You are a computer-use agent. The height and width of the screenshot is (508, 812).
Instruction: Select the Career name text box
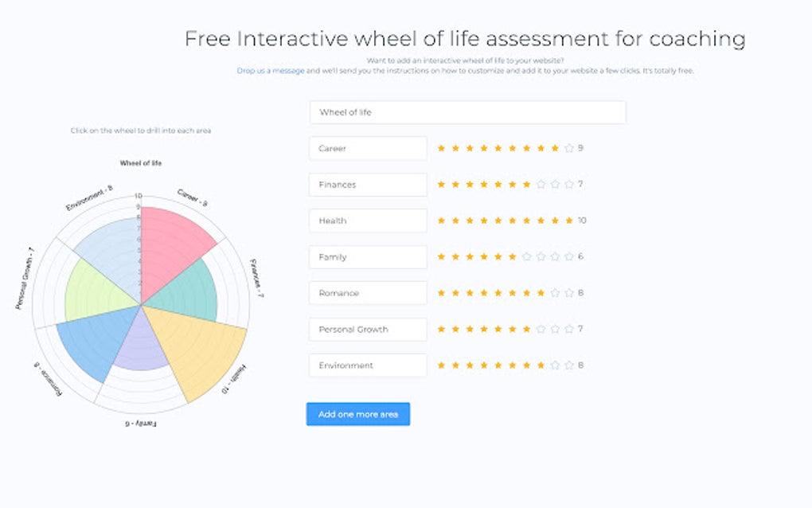click(368, 148)
